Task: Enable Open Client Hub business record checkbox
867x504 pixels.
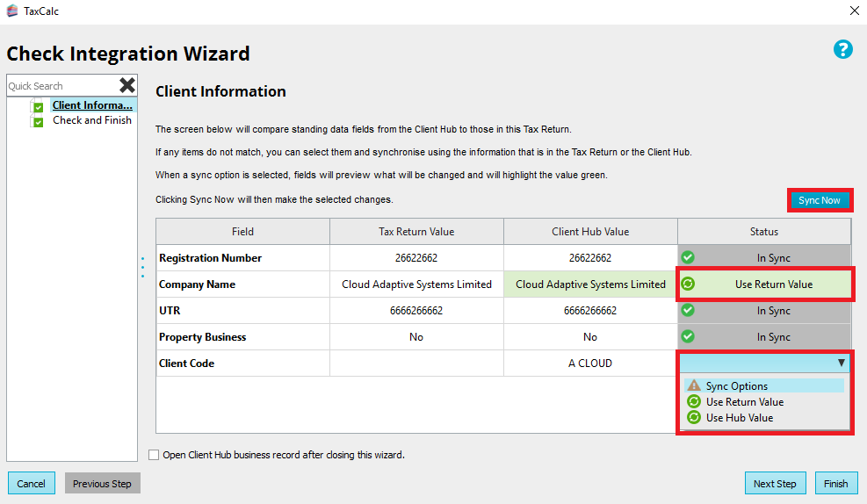Action: pos(155,455)
